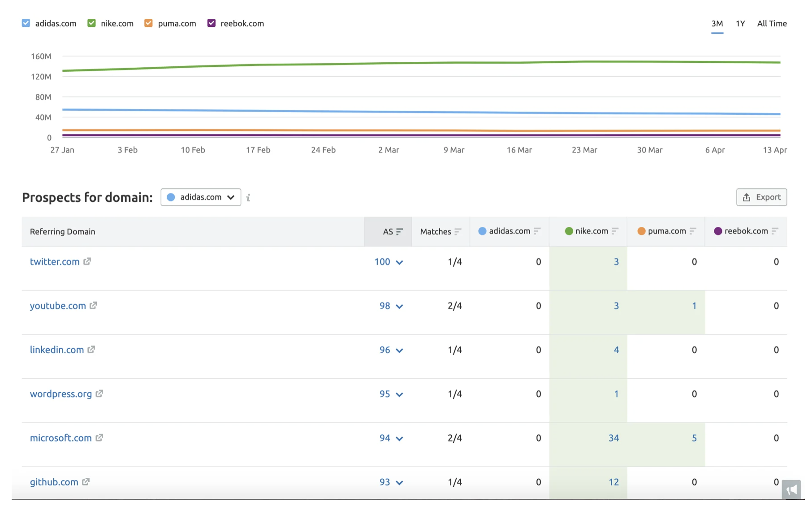Expand the linkedin.com AS 96 chevron
The height and width of the screenshot is (511, 812).
[x=399, y=351]
